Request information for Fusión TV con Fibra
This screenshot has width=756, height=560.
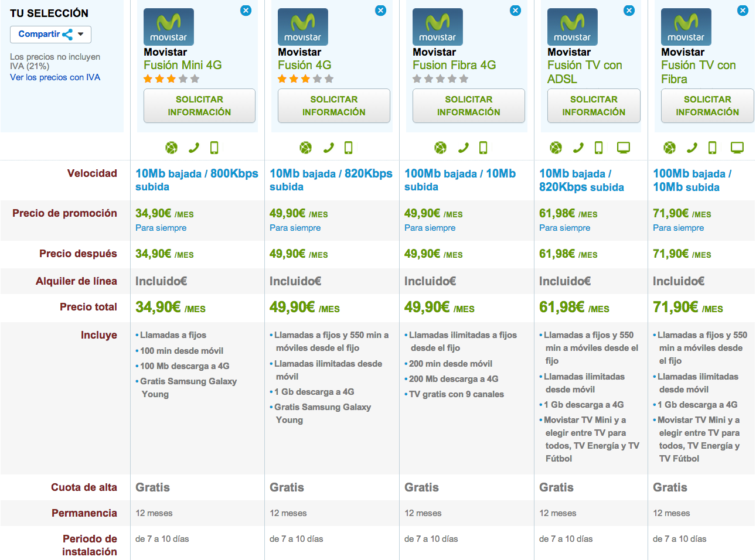click(707, 105)
